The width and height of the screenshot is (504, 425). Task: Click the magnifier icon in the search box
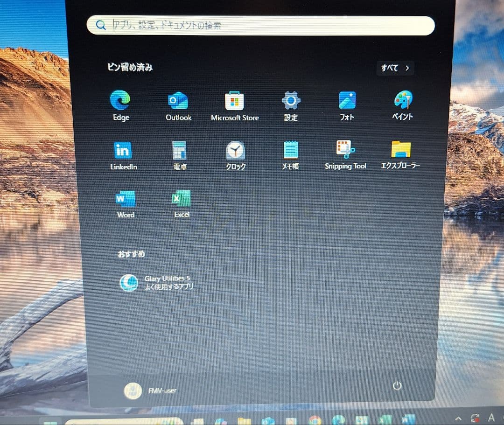[x=101, y=25]
